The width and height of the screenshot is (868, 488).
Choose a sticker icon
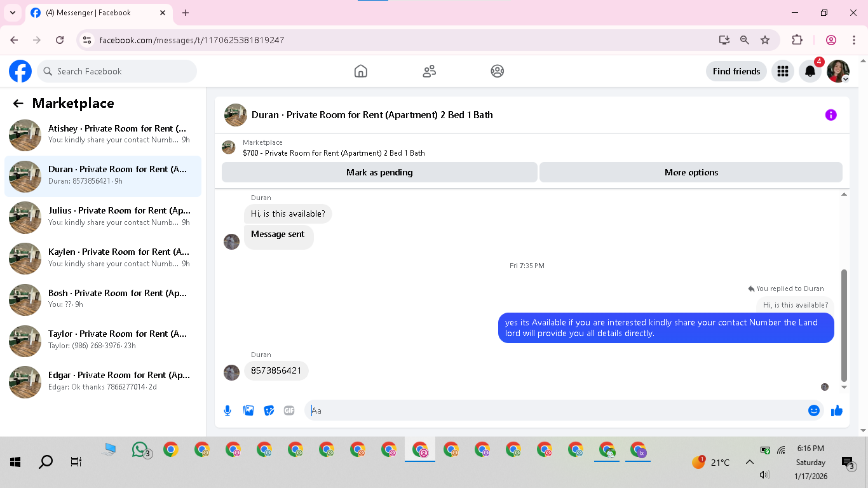(269, 410)
